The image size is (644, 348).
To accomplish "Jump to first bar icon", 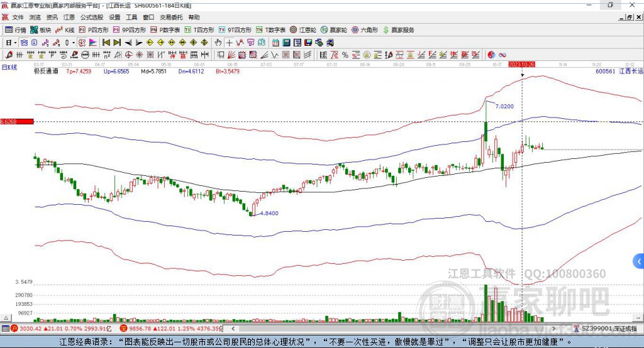I will point(106,43).
